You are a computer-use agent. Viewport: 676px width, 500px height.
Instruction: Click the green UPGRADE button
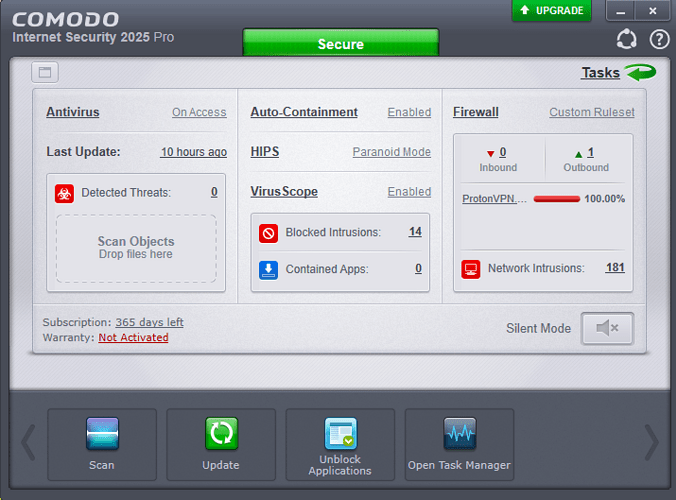pos(551,10)
